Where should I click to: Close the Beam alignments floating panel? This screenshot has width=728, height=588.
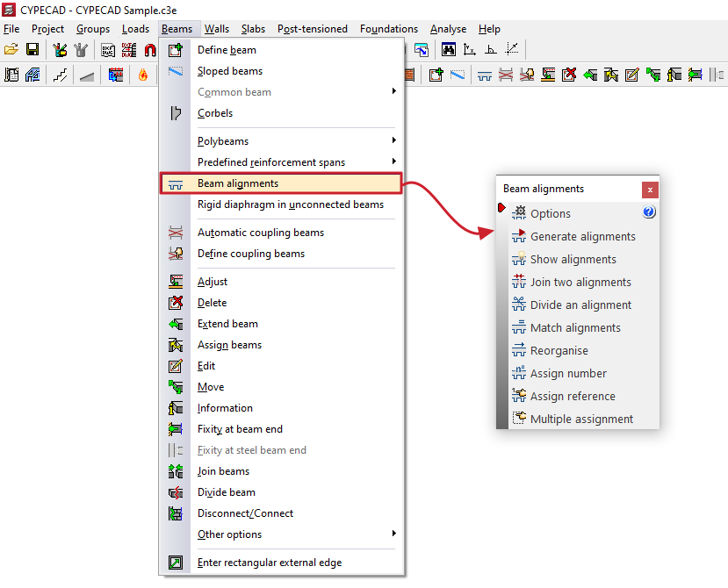pos(650,190)
